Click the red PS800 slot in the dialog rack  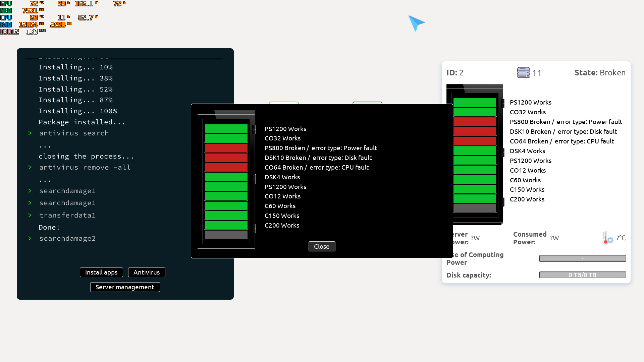226,148
